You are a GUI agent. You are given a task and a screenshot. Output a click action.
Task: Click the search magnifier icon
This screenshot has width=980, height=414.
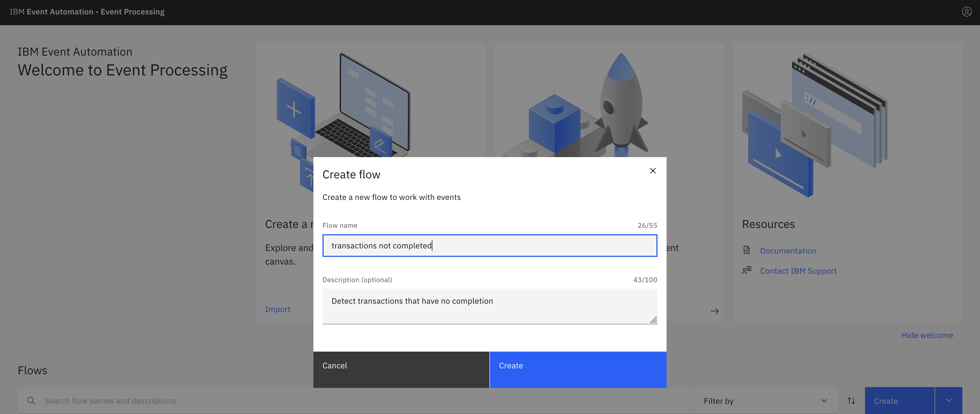[x=31, y=401]
